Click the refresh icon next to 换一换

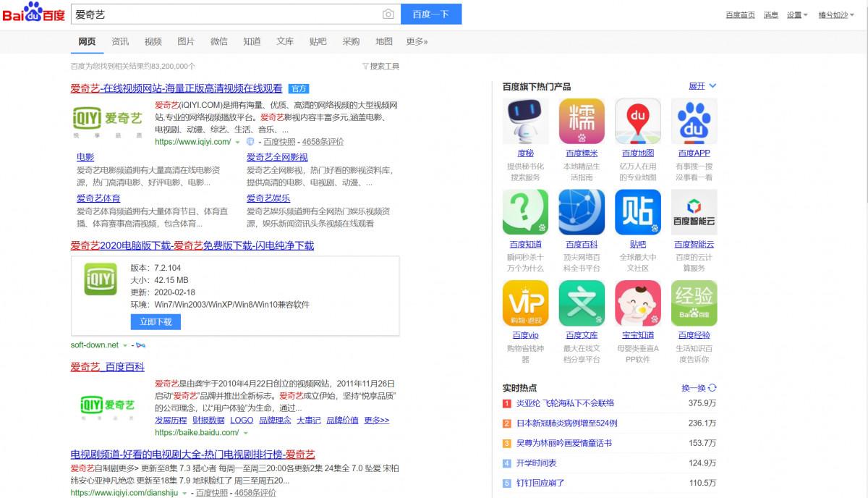712,388
